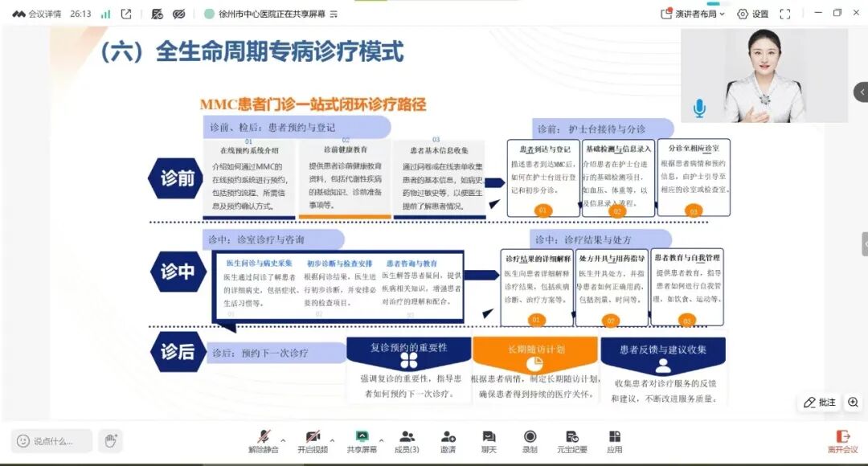Image resolution: width=868 pixels, height=466 pixels.
Task: Expand the 演讲者布局 layout dropdown
Action: click(693, 14)
